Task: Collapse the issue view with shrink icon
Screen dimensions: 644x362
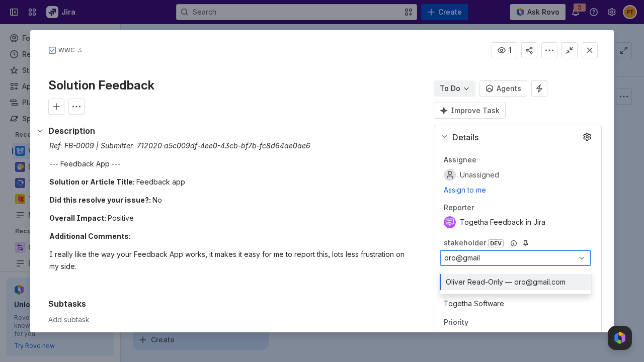Action: pyautogui.click(x=570, y=50)
